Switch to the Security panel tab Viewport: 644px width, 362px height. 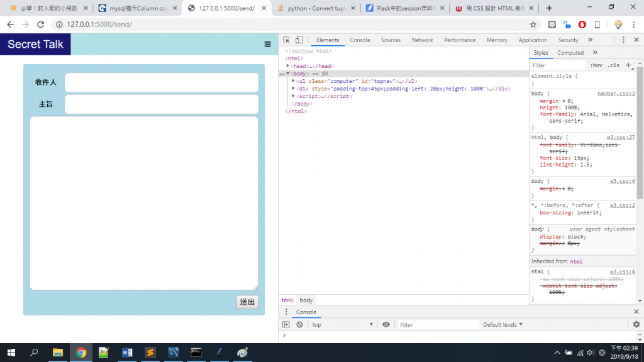568,40
